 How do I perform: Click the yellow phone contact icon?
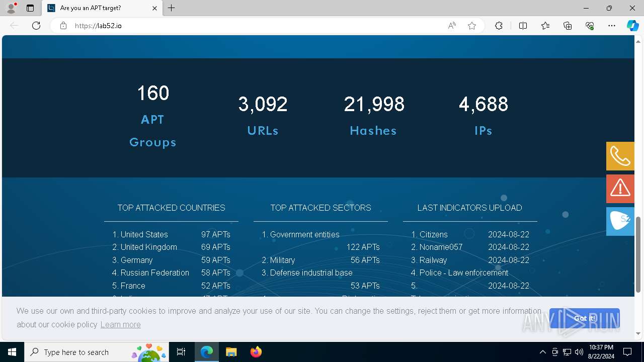tap(620, 156)
